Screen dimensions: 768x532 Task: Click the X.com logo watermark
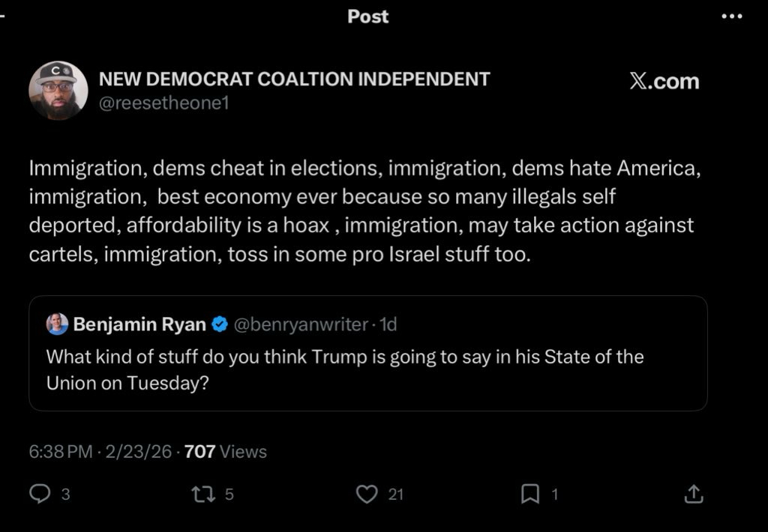(x=664, y=81)
